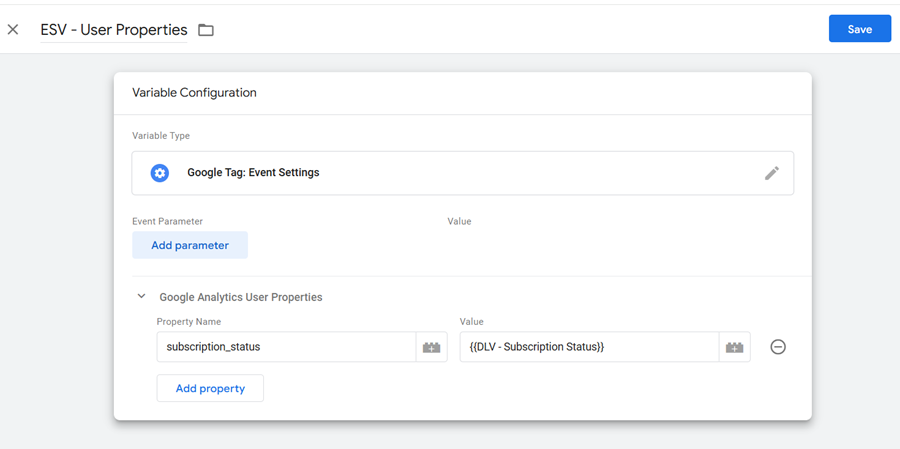Click the Variable Configuration heading
Viewport: 900px width, 449px height.
point(194,93)
